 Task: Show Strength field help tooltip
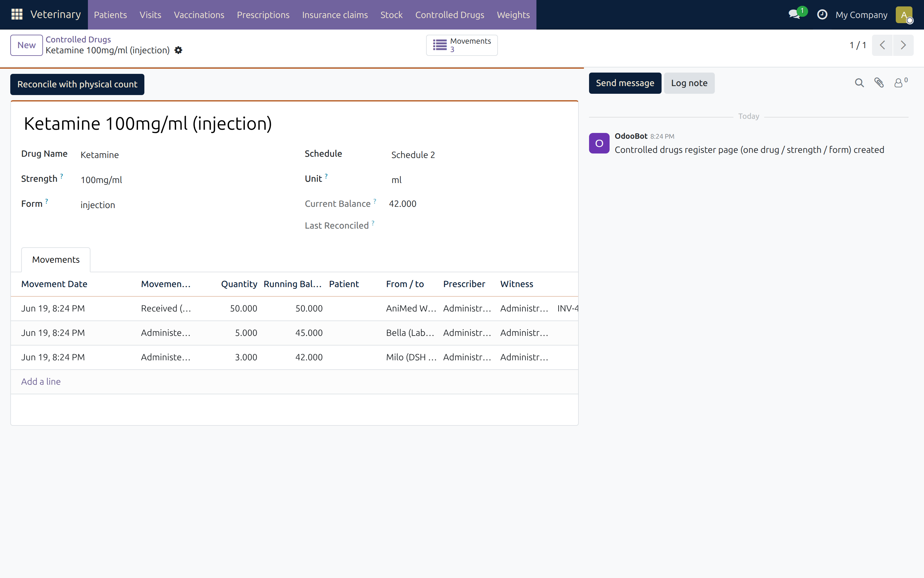click(62, 176)
